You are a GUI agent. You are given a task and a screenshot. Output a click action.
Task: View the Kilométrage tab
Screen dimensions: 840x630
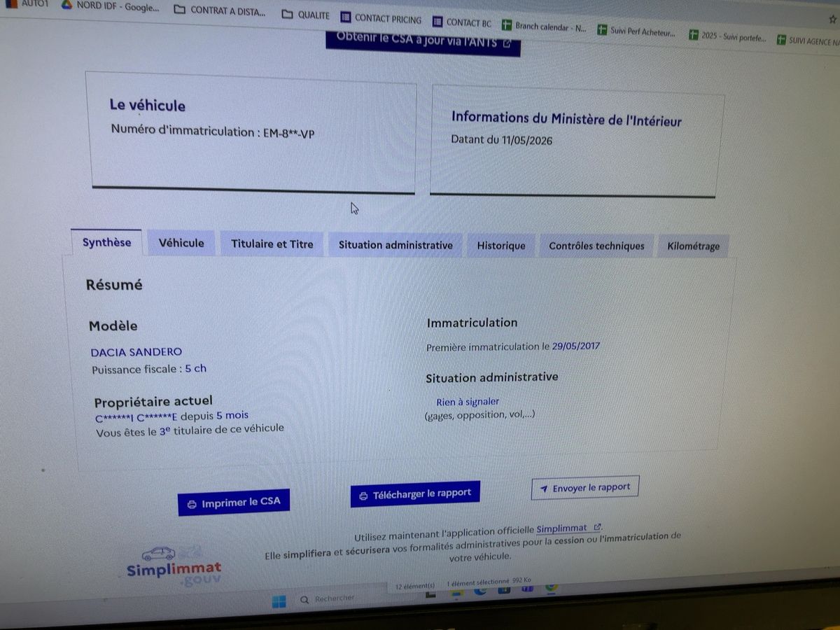[693, 246]
